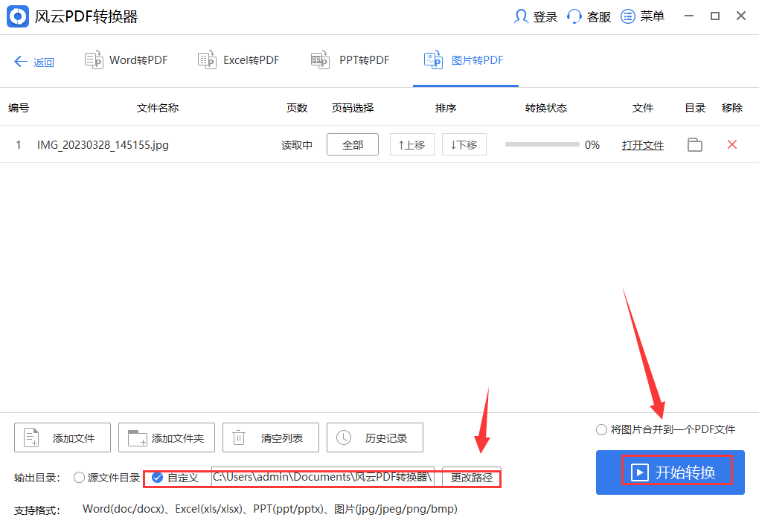Enable 将图片合并到一个PDF文件 option

[x=601, y=429]
